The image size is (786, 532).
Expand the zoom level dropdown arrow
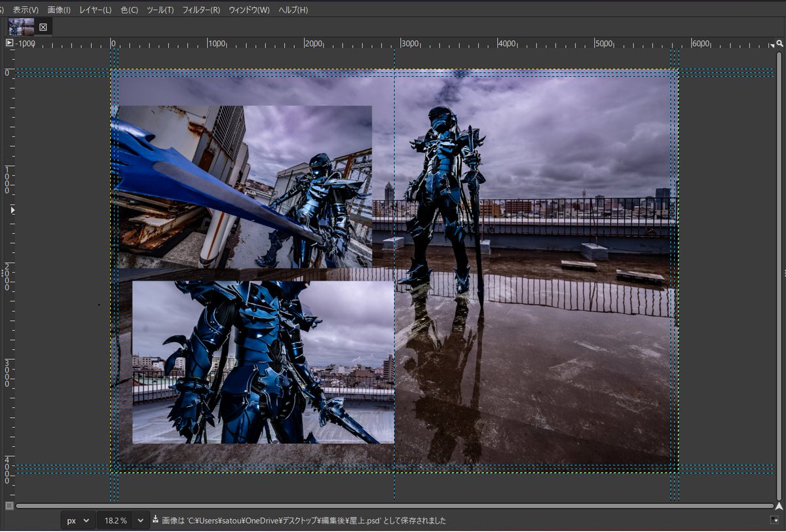pyautogui.click(x=140, y=521)
